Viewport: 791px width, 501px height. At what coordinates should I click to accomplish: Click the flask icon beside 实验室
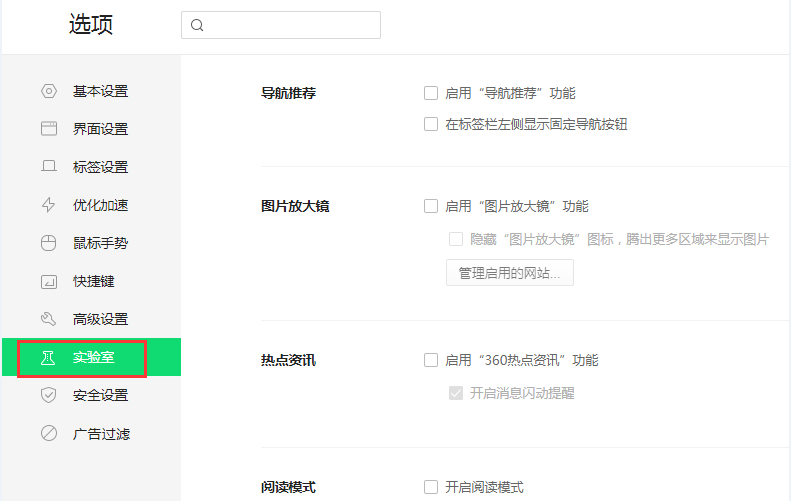[x=48, y=357]
